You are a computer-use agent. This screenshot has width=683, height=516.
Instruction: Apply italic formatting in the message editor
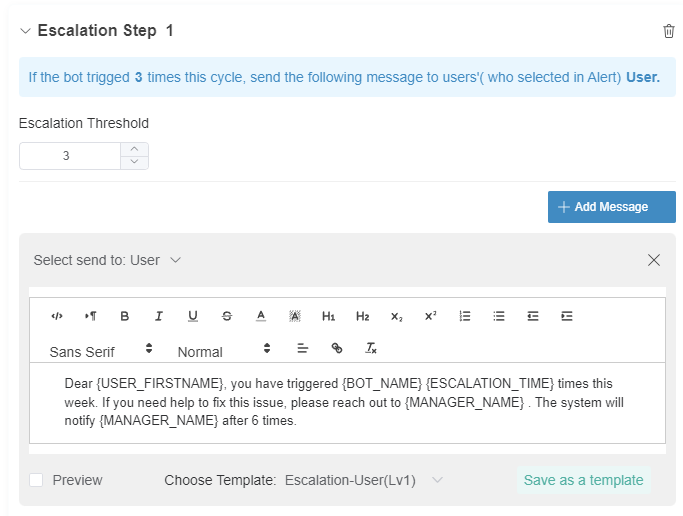159,316
